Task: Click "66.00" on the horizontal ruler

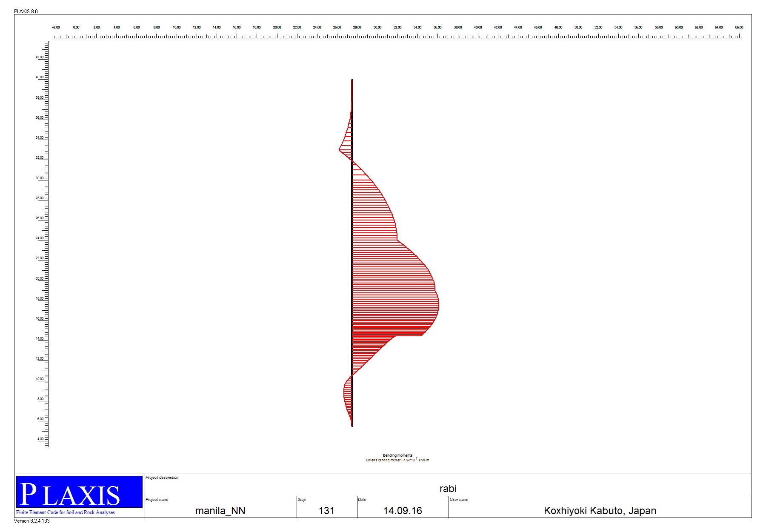Action: click(739, 27)
